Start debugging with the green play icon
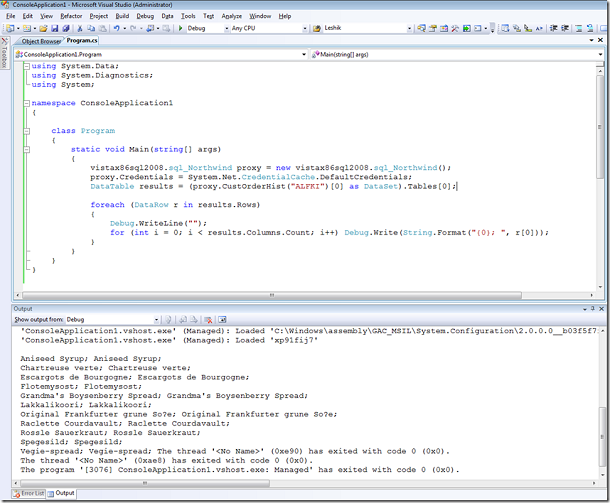This screenshot has width=610, height=503. (181, 28)
